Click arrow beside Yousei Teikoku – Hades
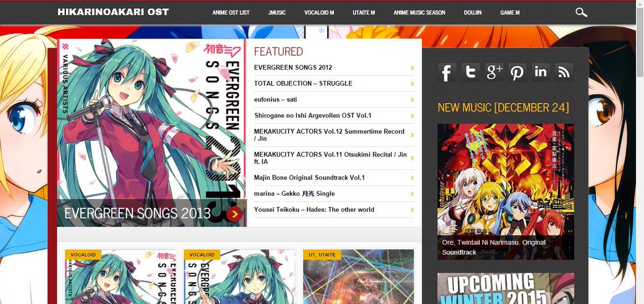 [x=412, y=210]
